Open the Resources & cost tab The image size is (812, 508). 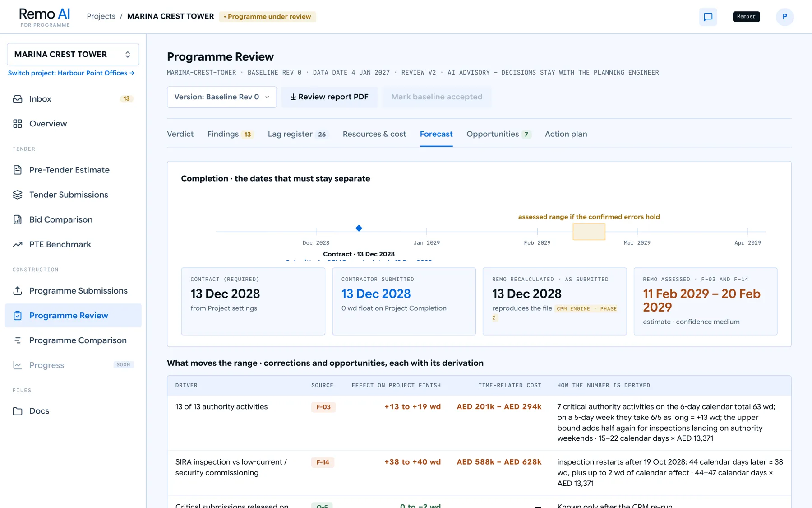[x=374, y=134]
